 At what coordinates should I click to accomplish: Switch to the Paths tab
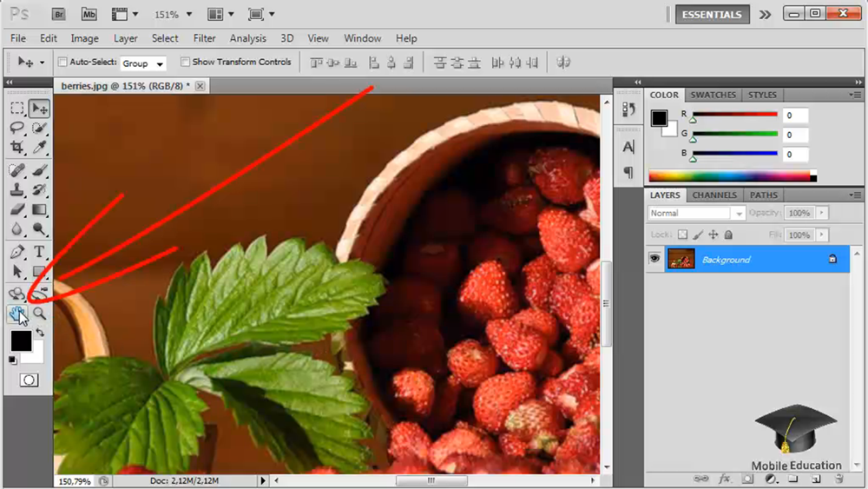click(763, 195)
